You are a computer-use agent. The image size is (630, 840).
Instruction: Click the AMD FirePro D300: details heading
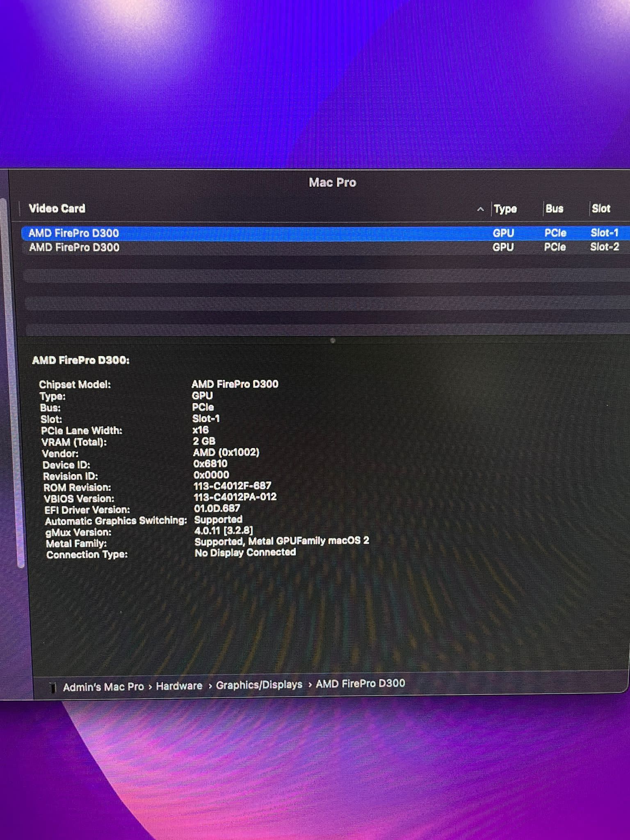81,361
